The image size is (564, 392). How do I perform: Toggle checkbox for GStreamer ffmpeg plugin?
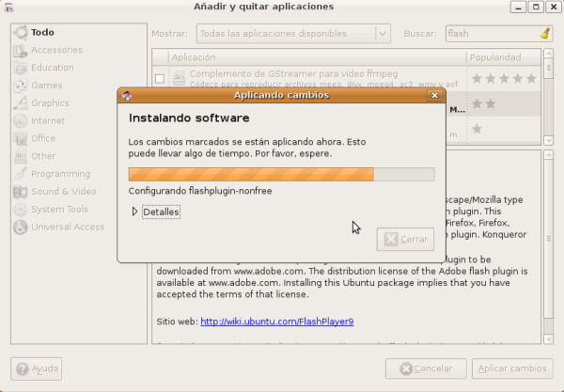[x=160, y=78]
